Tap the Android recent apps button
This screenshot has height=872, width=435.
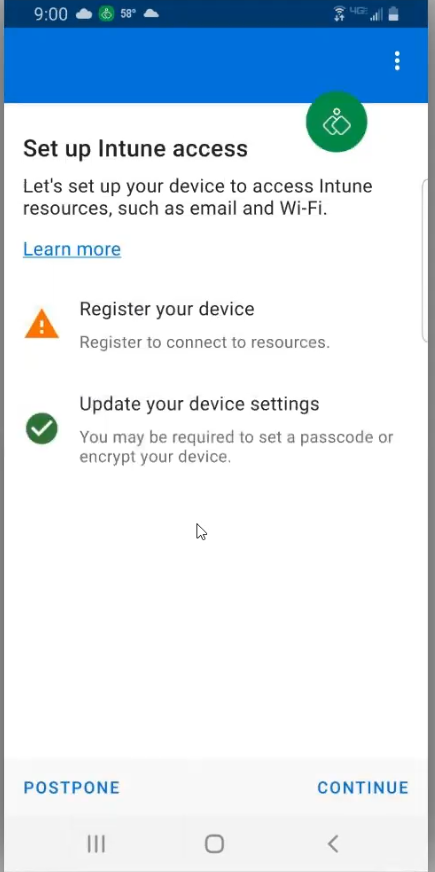click(x=96, y=844)
